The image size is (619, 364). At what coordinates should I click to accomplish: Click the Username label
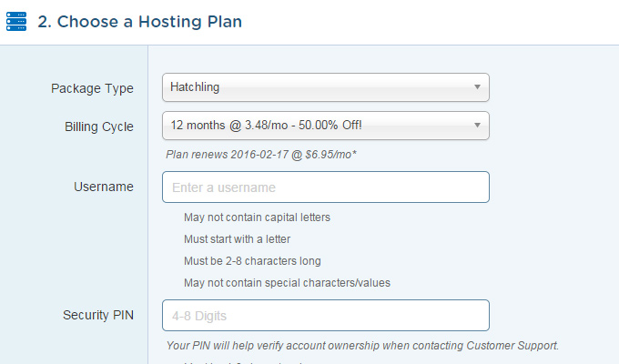pos(104,187)
